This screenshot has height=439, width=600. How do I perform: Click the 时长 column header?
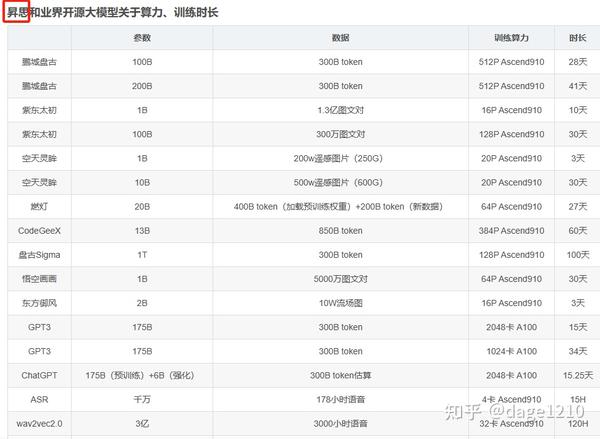(577, 38)
